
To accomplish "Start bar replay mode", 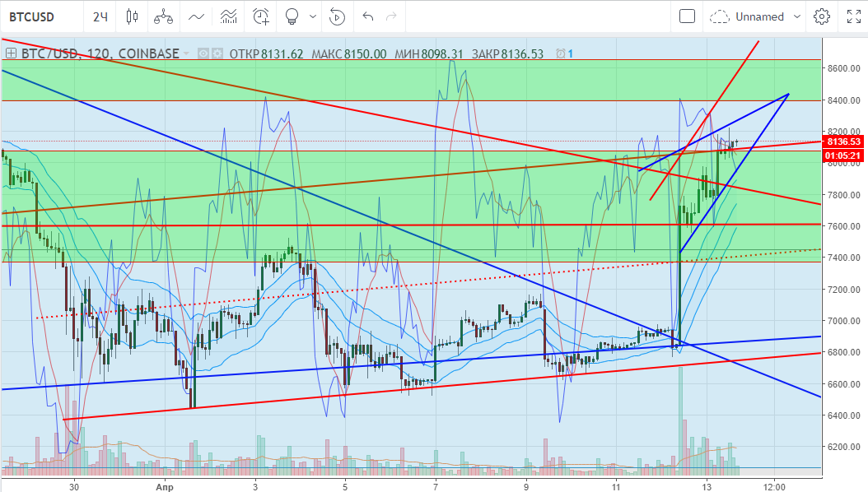I will tap(336, 16).
